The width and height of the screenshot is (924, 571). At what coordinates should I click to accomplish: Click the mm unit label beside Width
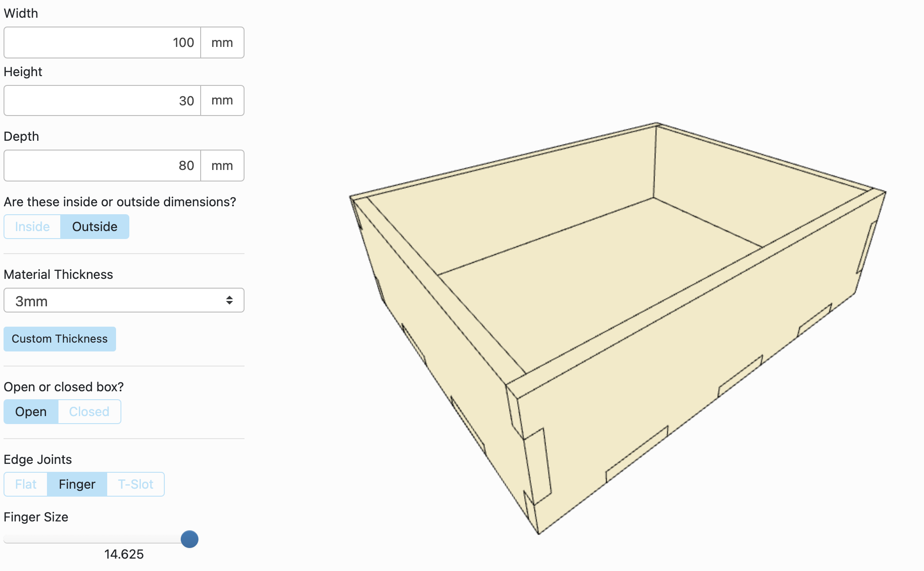click(x=222, y=42)
